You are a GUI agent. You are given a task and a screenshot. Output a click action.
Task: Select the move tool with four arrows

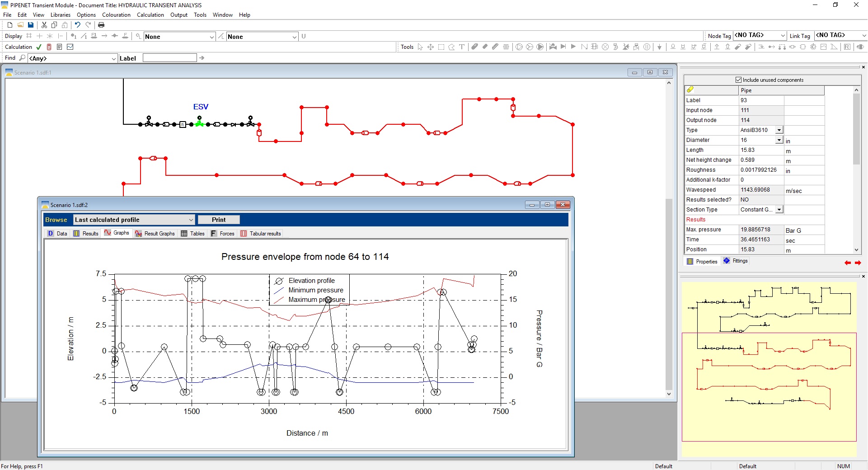tap(430, 47)
